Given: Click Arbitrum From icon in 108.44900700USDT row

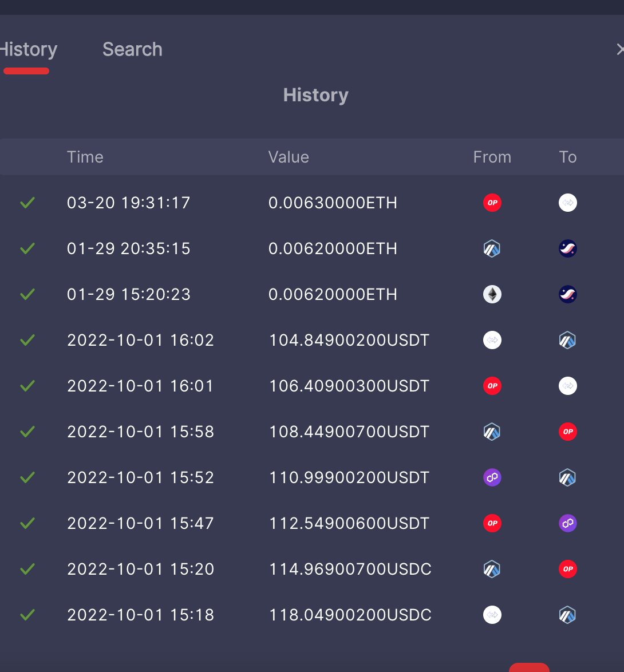Looking at the screenshot, I should [x=492, y=432].
